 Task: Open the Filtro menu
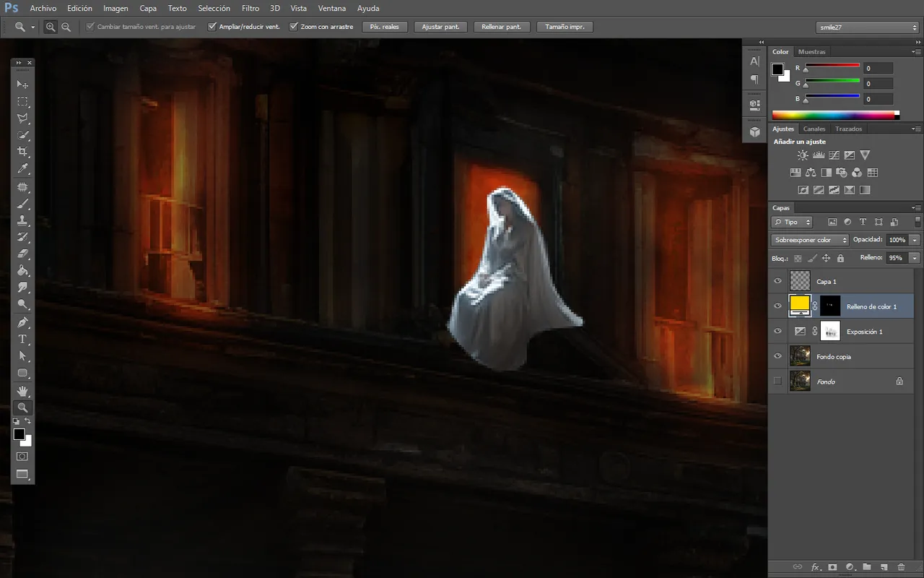pyautogui.click(x=250, y=8)
